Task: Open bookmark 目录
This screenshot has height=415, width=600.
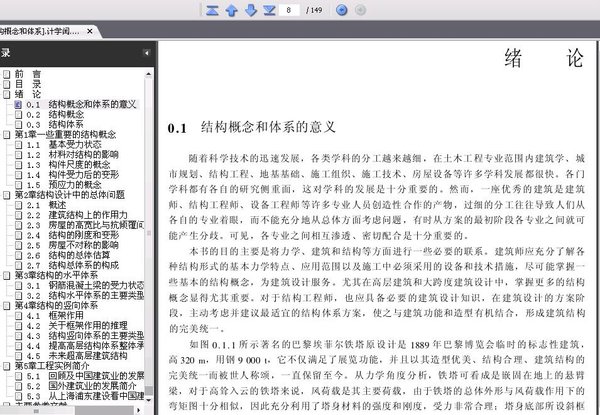Action: pos(28,84)
